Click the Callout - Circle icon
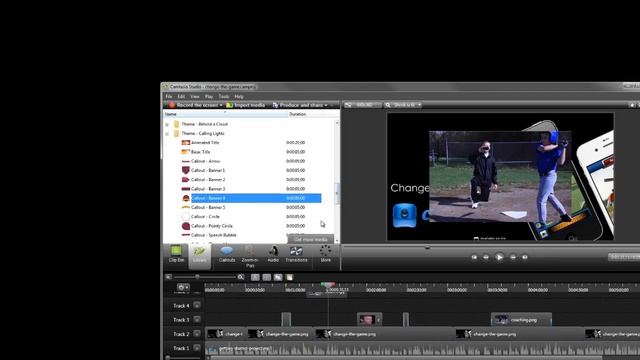Viewport: 640px width, 360px height. coord(186,217)
